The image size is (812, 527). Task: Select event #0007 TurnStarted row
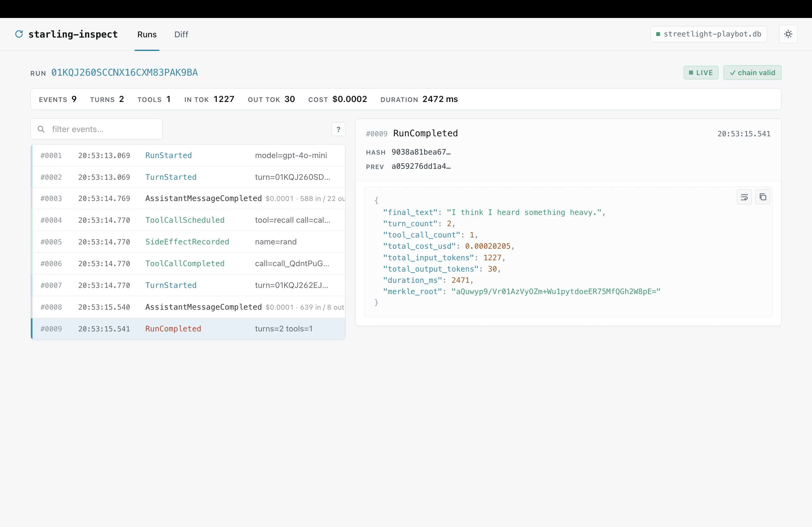(188, 285)
